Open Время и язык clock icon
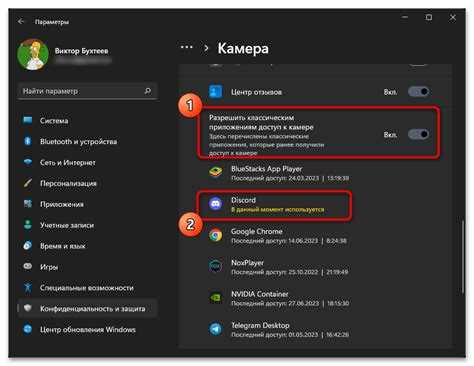 coord(28,246)
